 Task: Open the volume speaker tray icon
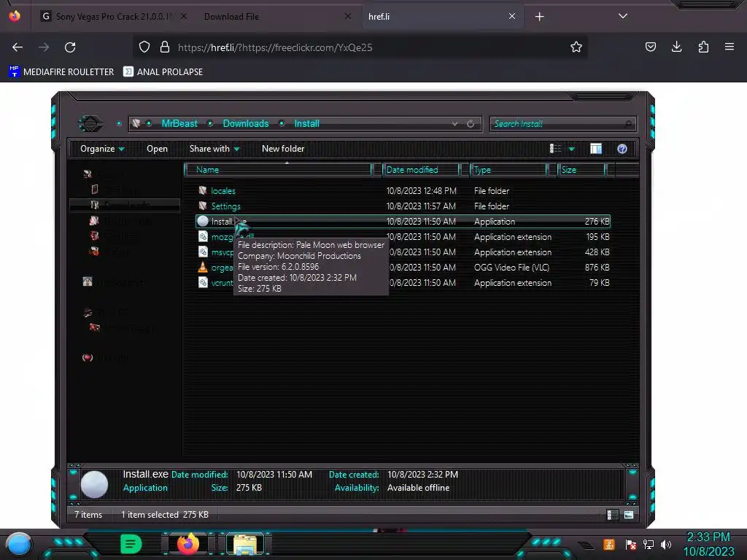(666, 544)
